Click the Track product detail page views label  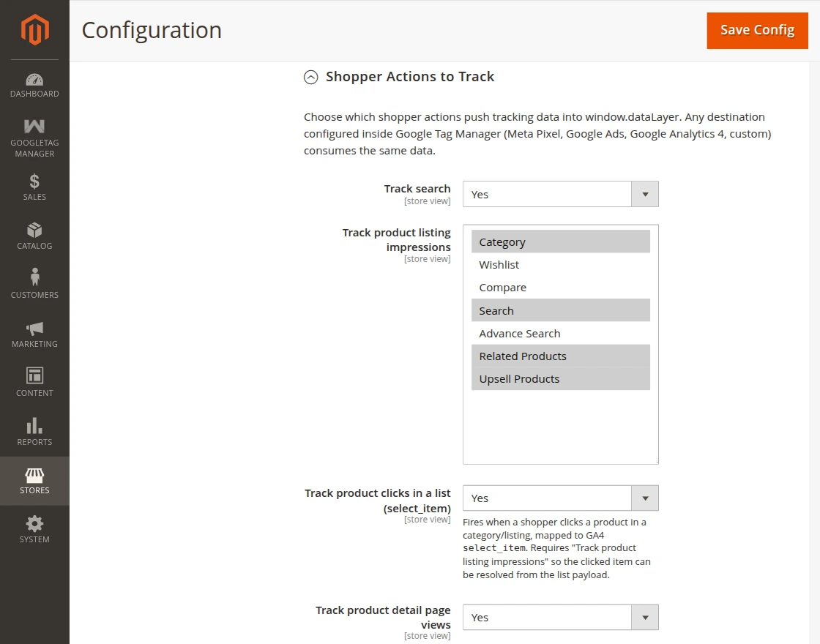[x=383, y=618]
